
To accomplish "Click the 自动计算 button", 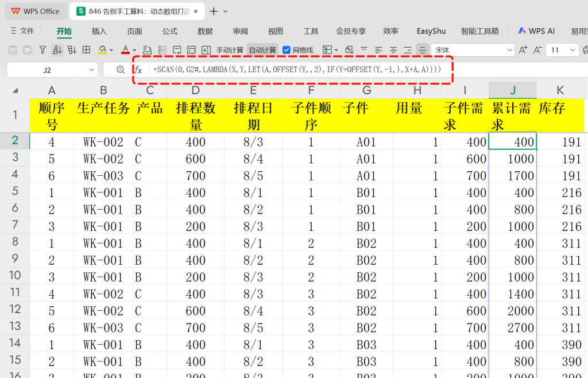I will [x=262, y=50].
